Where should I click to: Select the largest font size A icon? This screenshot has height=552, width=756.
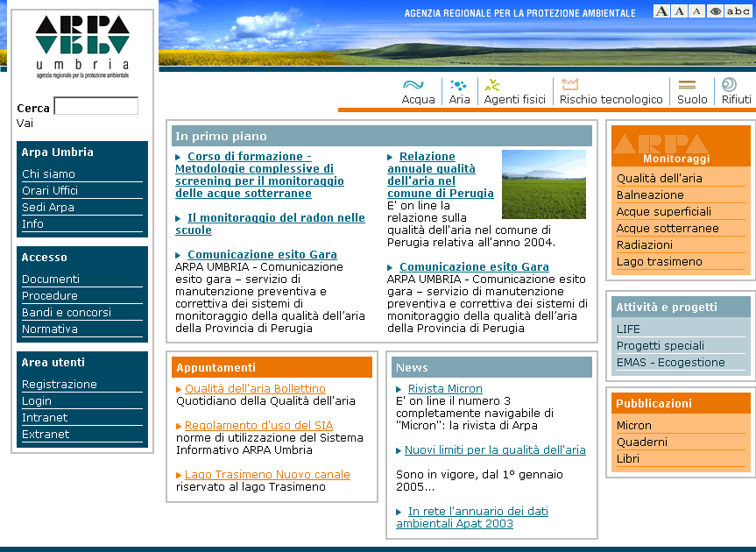click(x=661, y=11)
